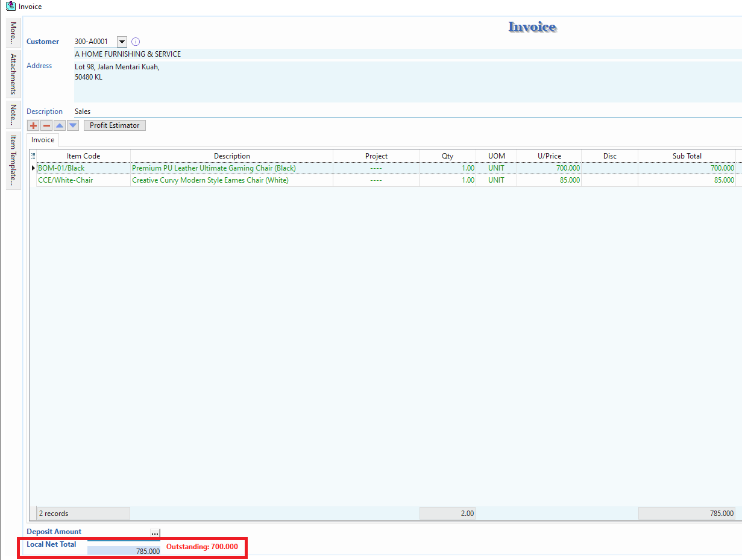Expand the Customer code dropdown
Screen dimensions: 742x560
[122, 42]
